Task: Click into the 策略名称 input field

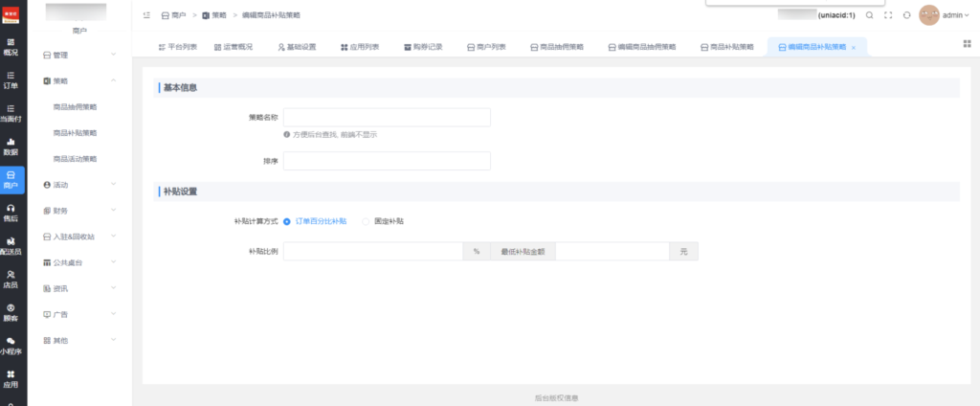Action: pos(387,118)
